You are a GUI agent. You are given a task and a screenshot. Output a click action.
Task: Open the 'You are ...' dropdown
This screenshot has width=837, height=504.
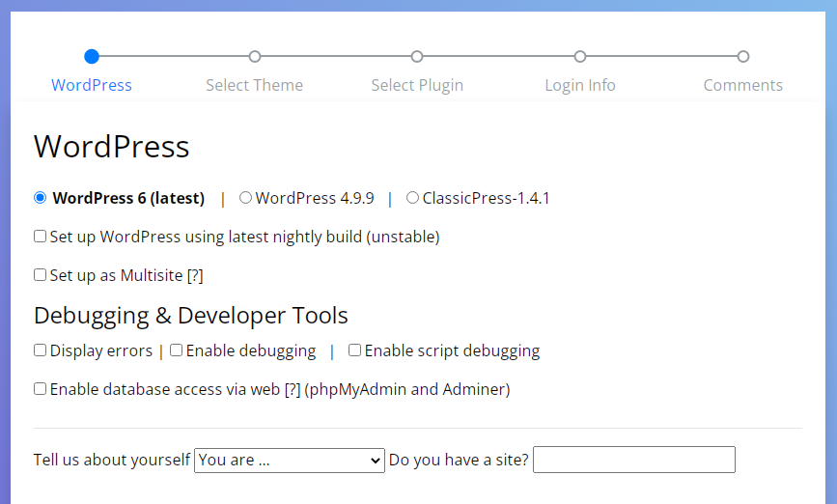[x=290, y=461]
